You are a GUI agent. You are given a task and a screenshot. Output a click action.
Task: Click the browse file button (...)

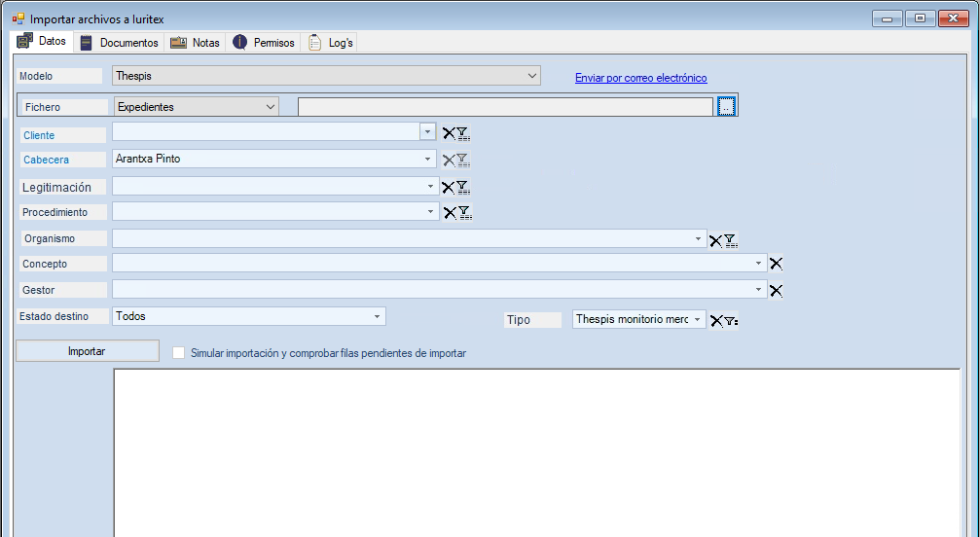(726, 107)
